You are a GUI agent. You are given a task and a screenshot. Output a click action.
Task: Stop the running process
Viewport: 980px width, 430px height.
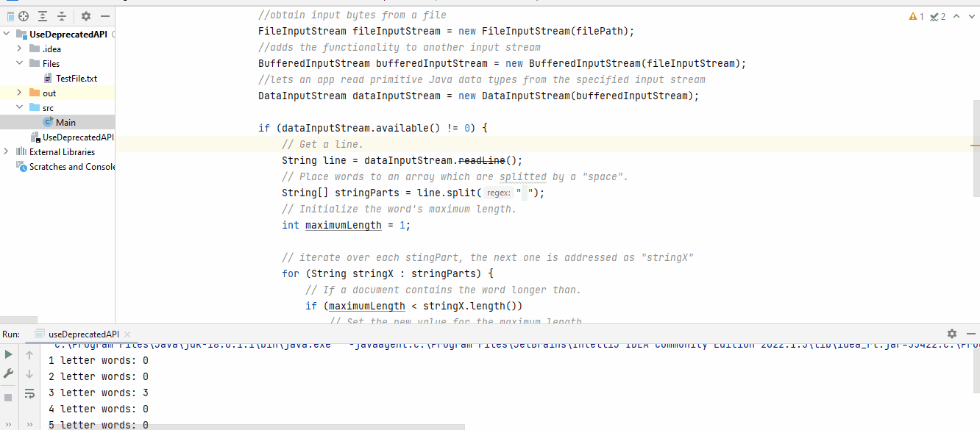(x=9, y=398)
